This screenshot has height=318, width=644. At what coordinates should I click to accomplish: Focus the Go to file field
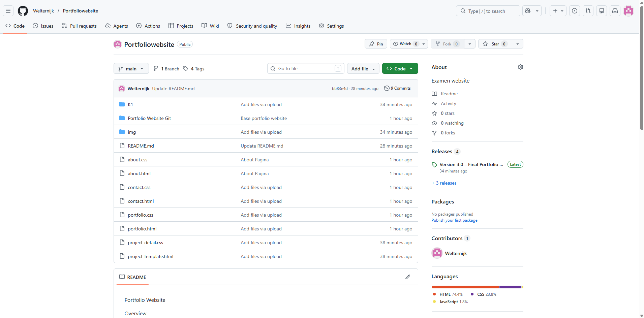[306, 68]
